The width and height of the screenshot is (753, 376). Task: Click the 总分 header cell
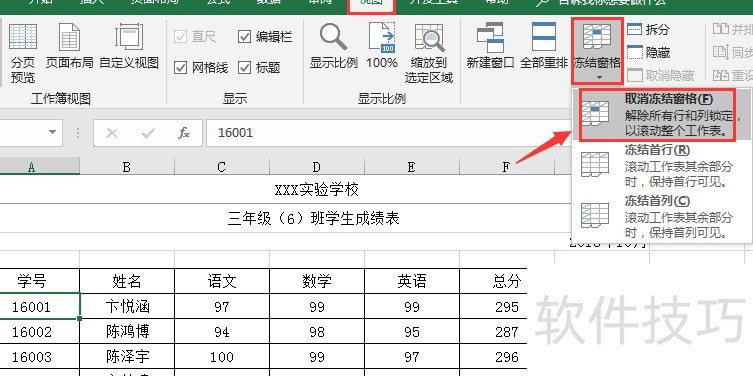pyautogui.click(x=493, y=281)
